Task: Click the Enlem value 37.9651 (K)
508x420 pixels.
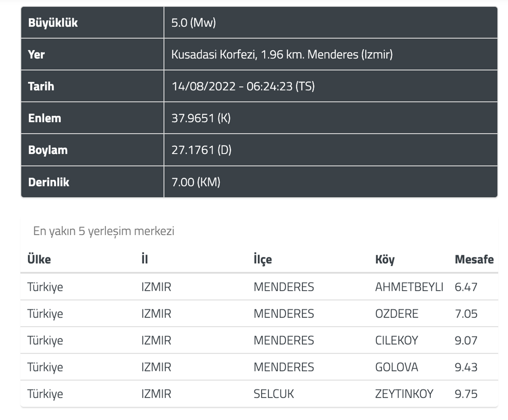Action: point(201,118)
